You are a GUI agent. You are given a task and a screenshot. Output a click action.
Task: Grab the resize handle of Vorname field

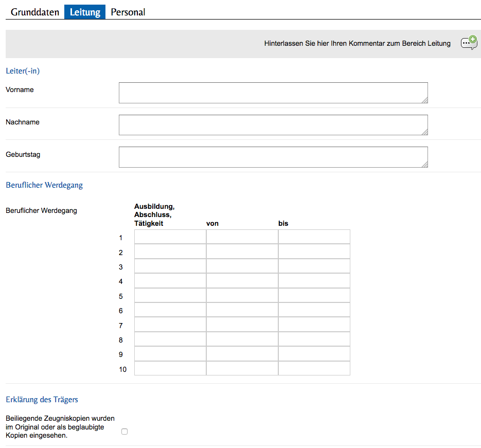click(x=424, y=100)
